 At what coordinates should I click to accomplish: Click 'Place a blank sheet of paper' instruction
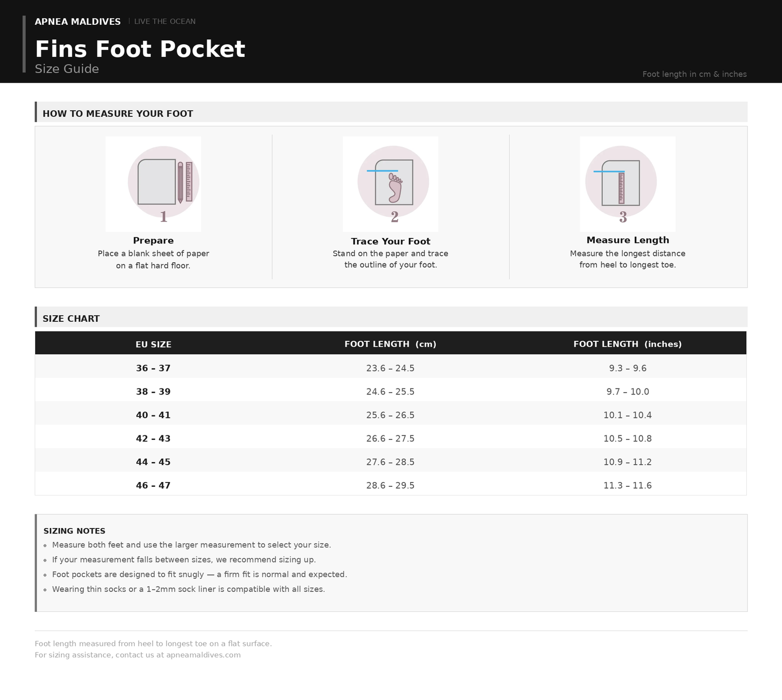[x=153, y=254]
